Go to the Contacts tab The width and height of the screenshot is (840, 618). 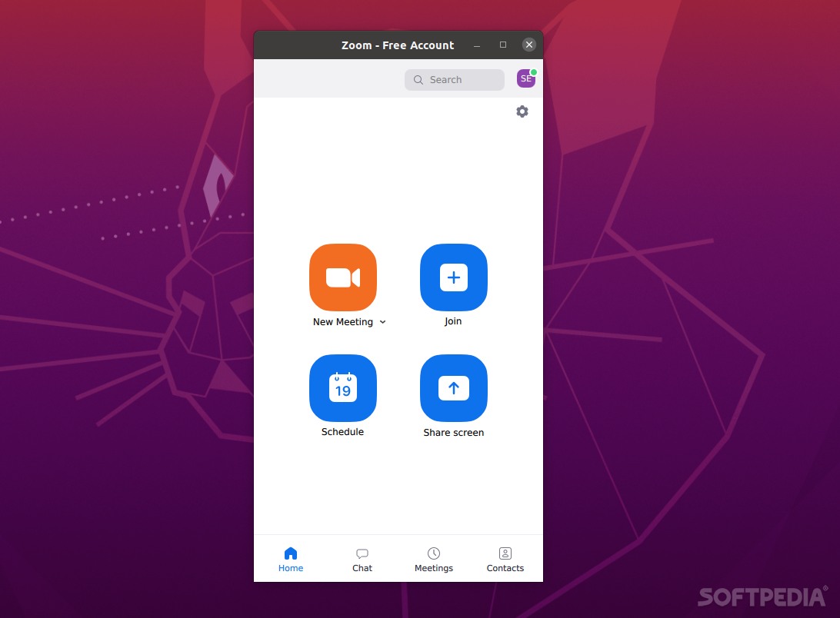click(505, 560)
